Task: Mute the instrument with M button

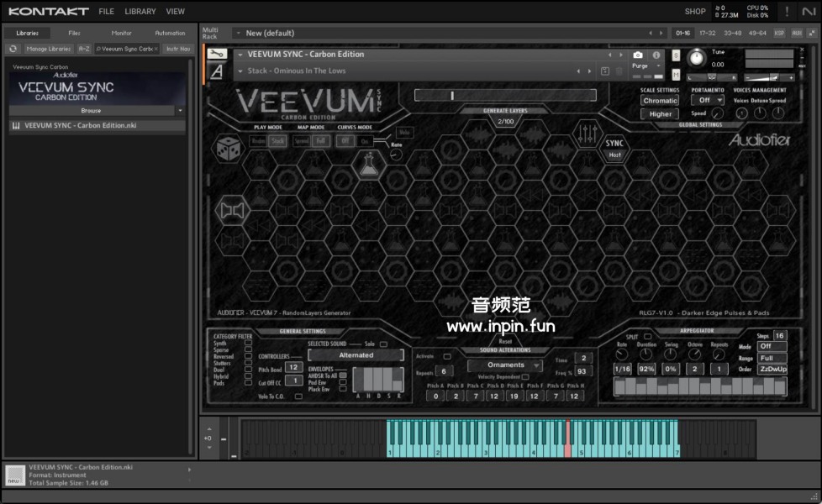Action: point(676,75)
